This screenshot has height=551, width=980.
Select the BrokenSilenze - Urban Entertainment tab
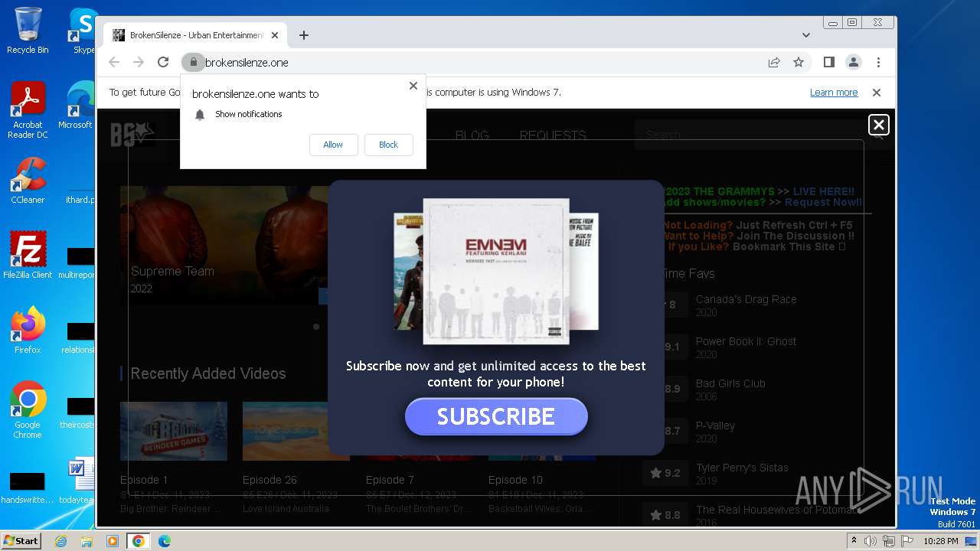point(195,35)
